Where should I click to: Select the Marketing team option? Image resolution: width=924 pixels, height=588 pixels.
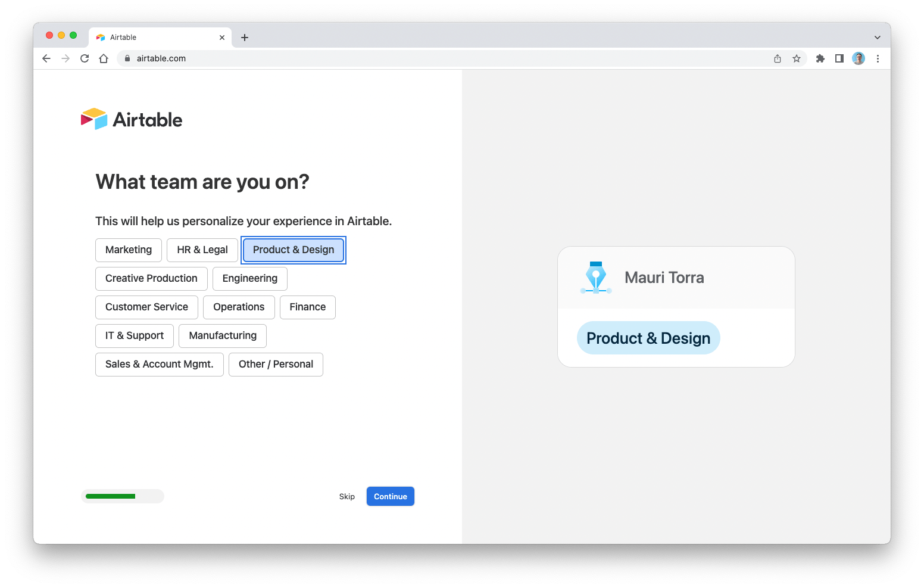[128, 250]
